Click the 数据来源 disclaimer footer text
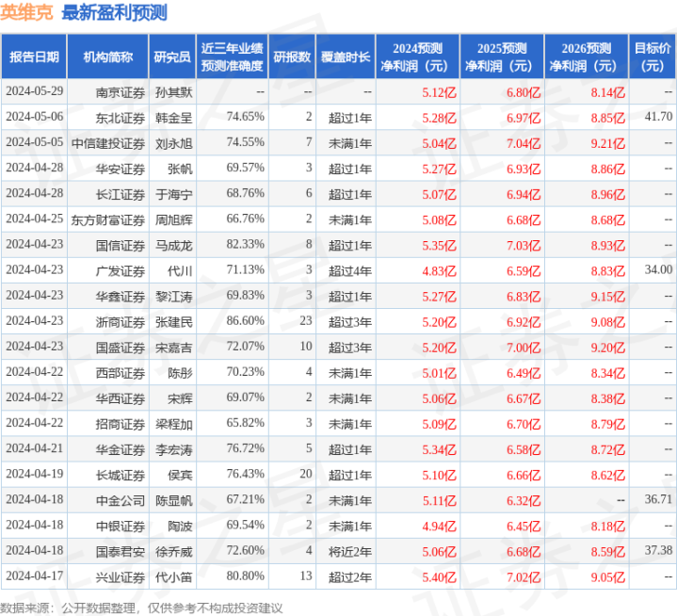This screenshot has height=616, width=677. tap(141, 608)
